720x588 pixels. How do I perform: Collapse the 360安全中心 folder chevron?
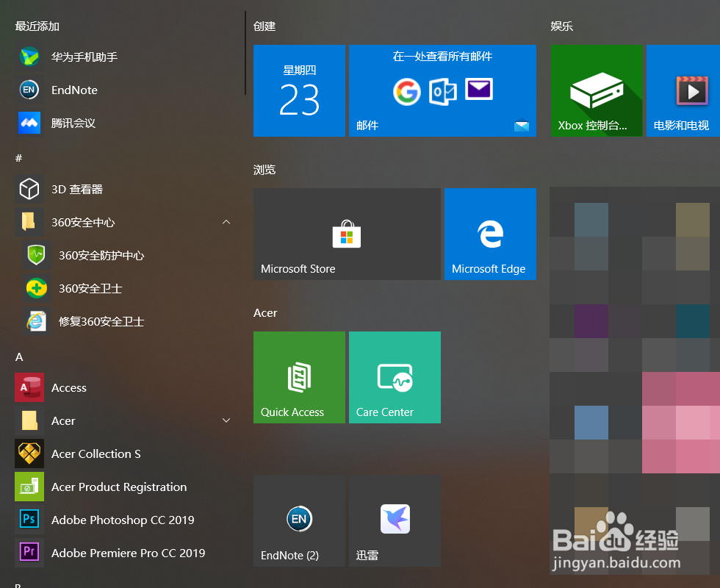pyautogui.click(x=226, y=222)
